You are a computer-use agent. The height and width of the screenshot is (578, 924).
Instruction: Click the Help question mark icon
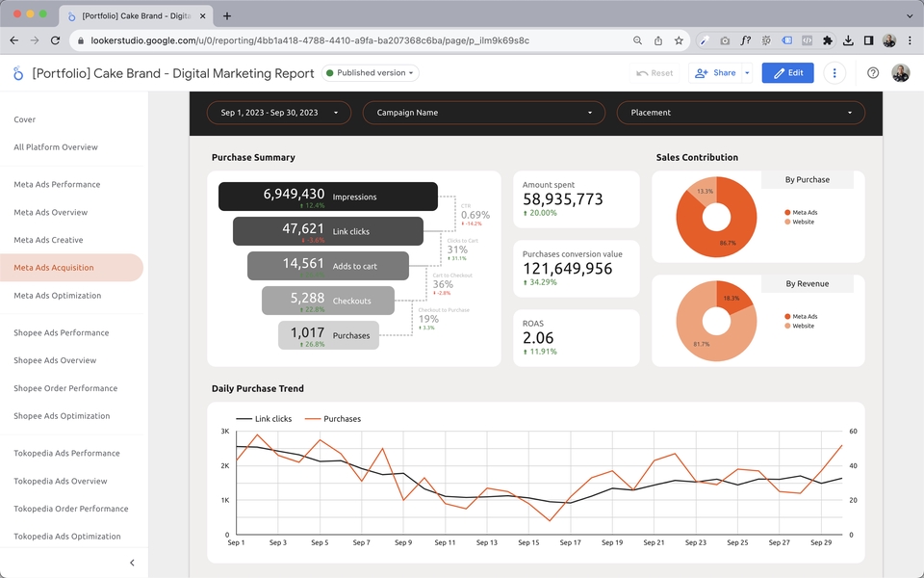873,73
